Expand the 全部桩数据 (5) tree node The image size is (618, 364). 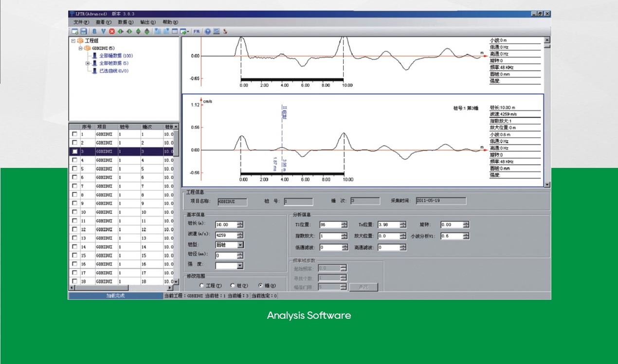coord(88,63)
